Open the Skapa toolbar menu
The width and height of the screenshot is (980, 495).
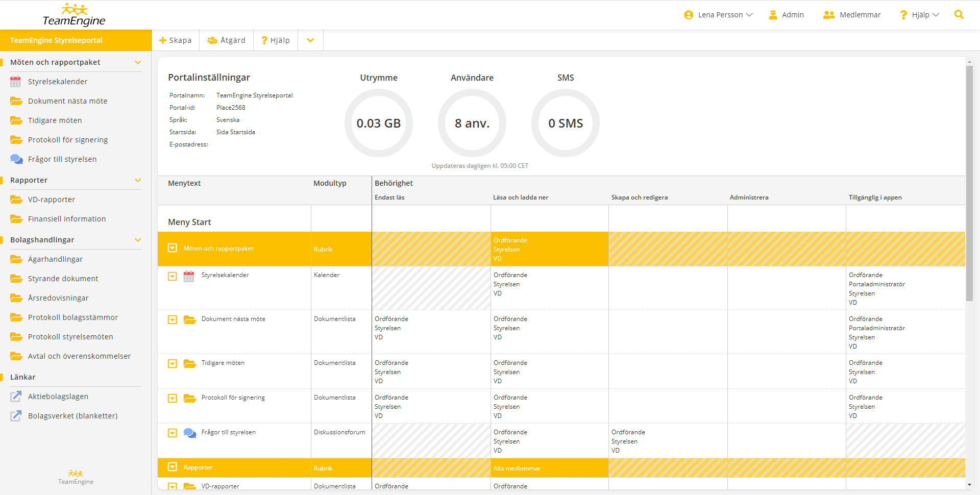[x=175, y=40]
